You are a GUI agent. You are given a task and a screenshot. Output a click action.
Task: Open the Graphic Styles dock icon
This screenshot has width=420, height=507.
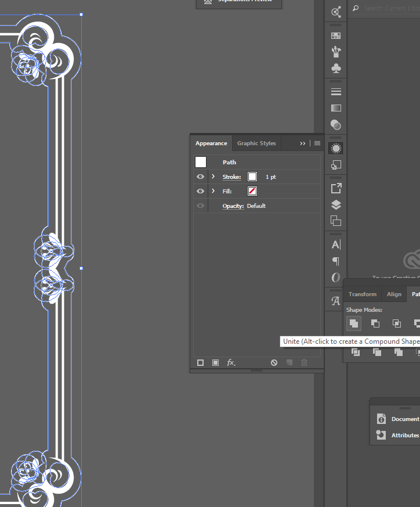[336, 165]
